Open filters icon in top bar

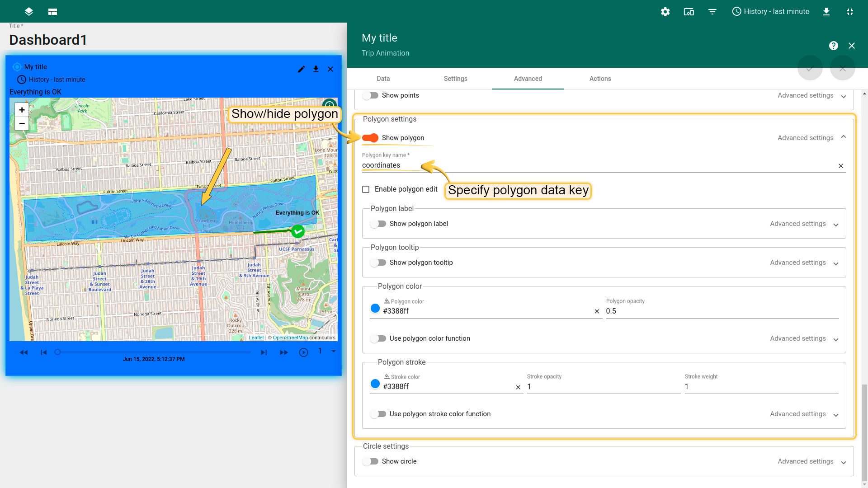[712, 12]
